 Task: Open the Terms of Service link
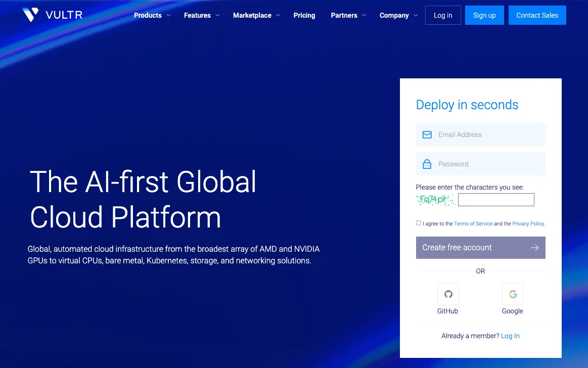[x=473, y=224]
